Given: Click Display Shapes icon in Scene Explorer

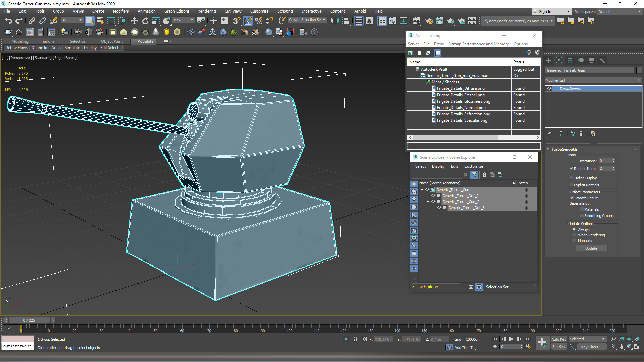Looking at the screenshot, I should click(414, 192).
